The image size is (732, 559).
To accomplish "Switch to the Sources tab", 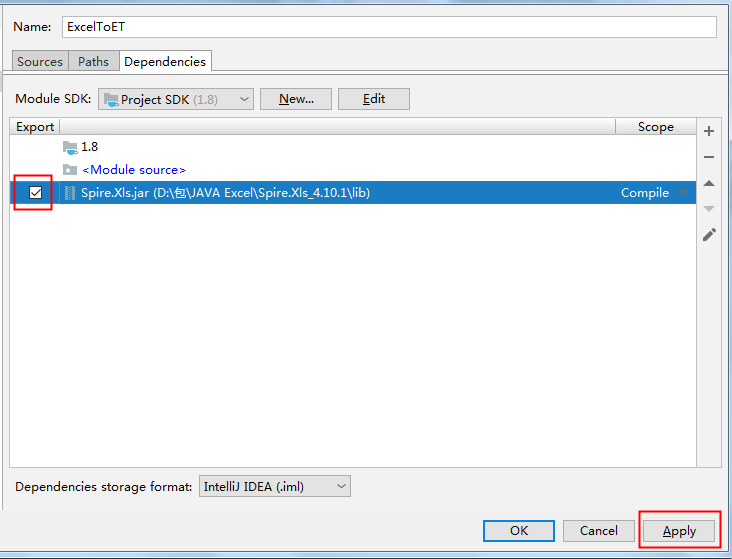I will [40, 62].
